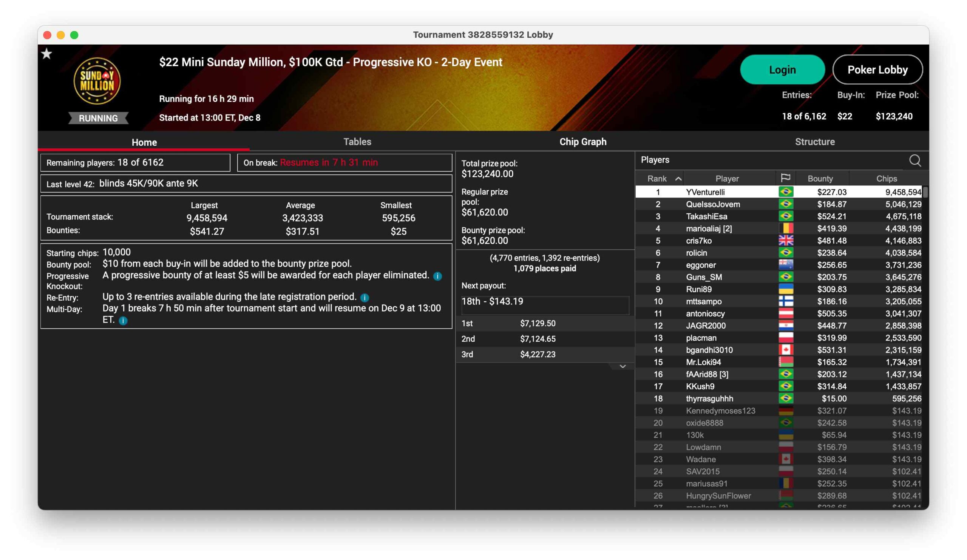Click the 1st place $7,129.50 payout
967x560 pixels.
[x=545, y=323]
